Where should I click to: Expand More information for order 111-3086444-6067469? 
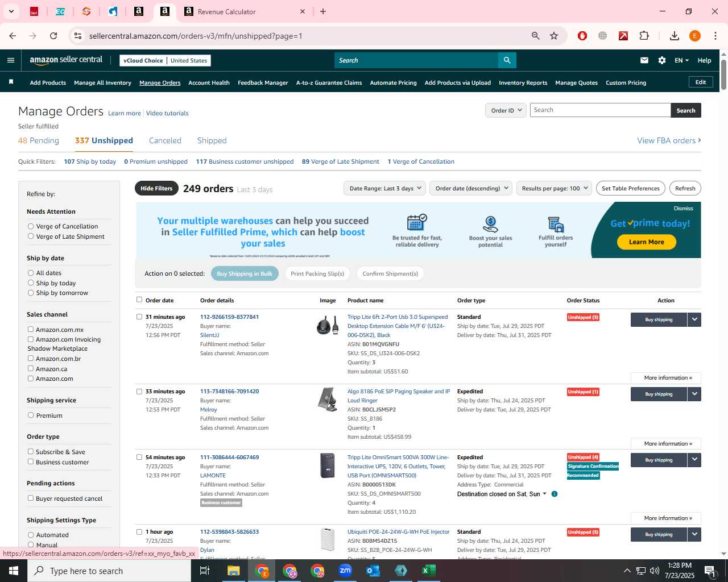pyautogui.click(x=666, y=518)
